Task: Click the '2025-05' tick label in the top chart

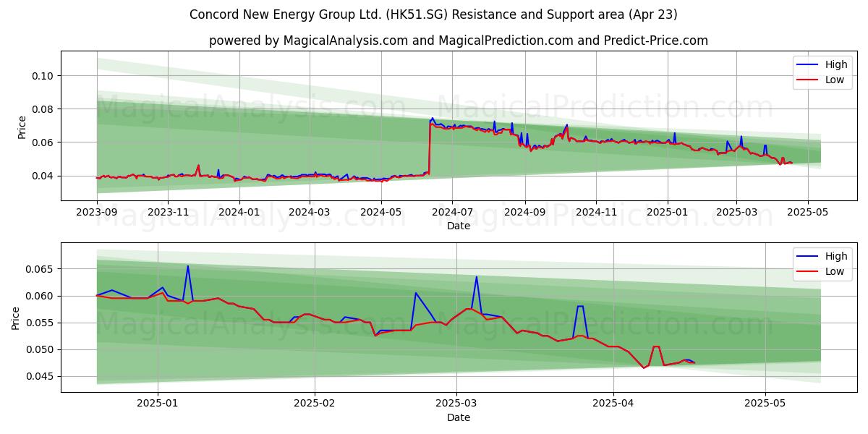Action: [x=807, y=211]
